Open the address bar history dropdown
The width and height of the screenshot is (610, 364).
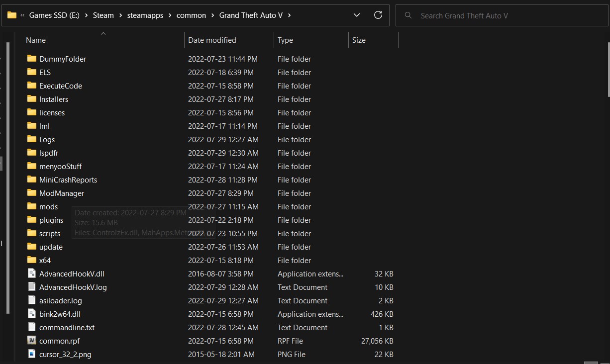pos(357,15)
